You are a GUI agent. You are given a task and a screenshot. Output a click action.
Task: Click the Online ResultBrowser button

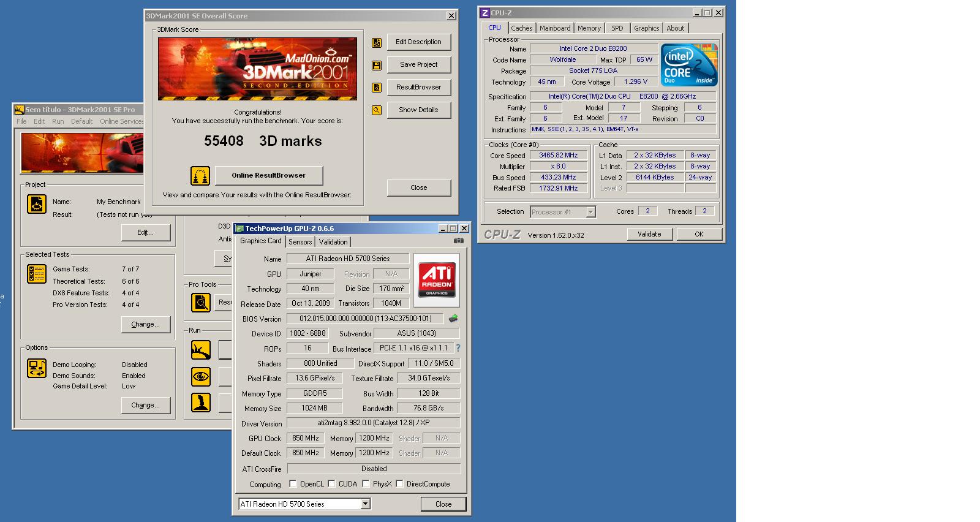pyautogui.click(x=268, y=175)
